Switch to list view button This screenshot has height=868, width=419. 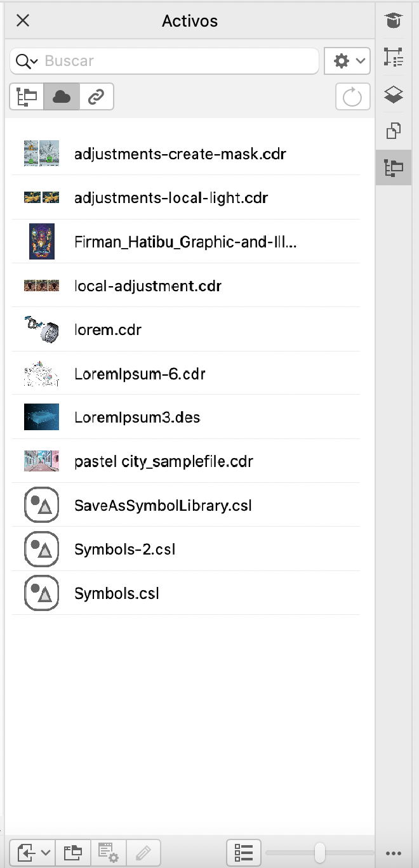click(x=244, y=852)
